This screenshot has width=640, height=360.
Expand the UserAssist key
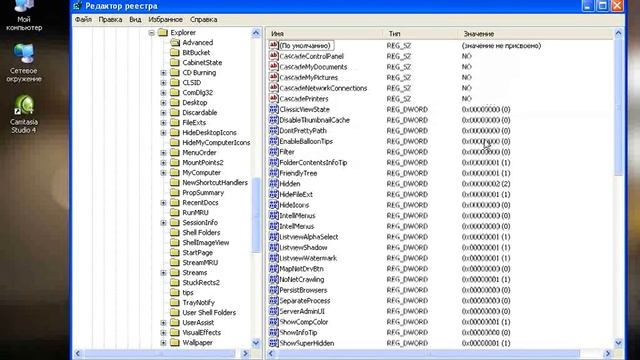[x=163, y=322]
